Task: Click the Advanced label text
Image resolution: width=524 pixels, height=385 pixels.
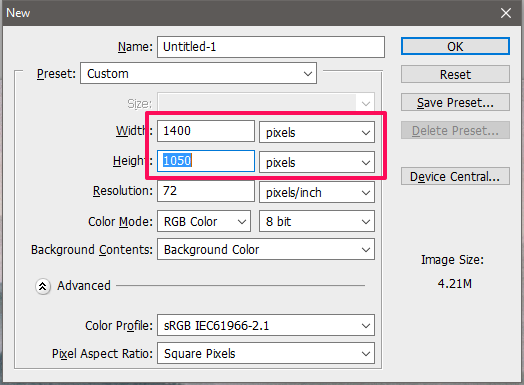Action: tap(84, 286)
